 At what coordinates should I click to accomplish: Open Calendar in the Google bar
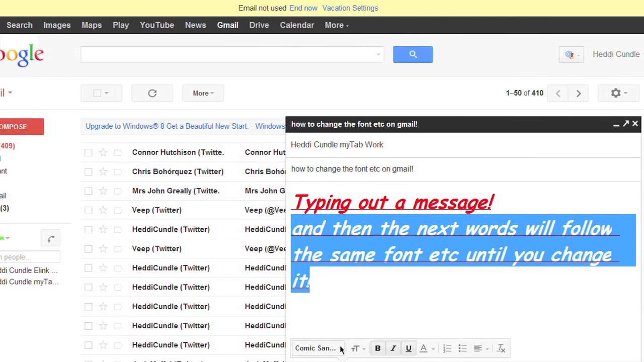297,25
